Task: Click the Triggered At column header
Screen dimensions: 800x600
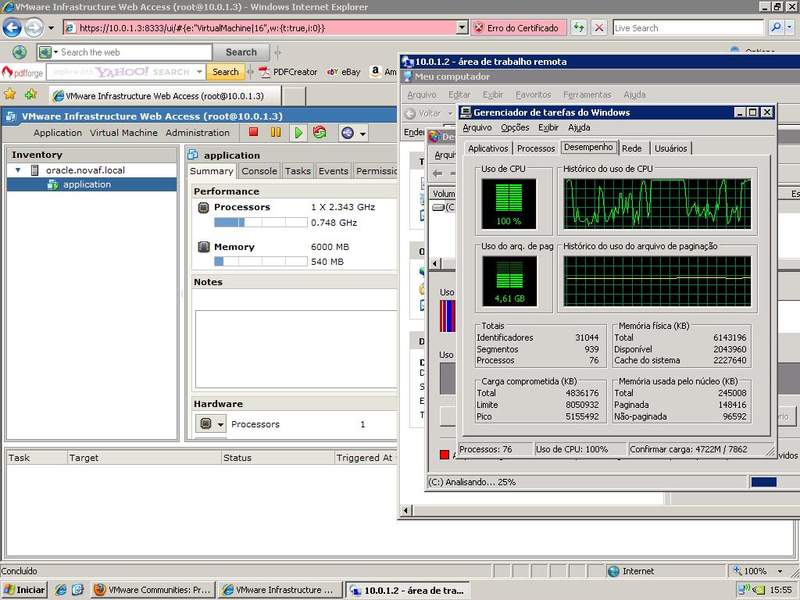Action: [x=364, y=458]
